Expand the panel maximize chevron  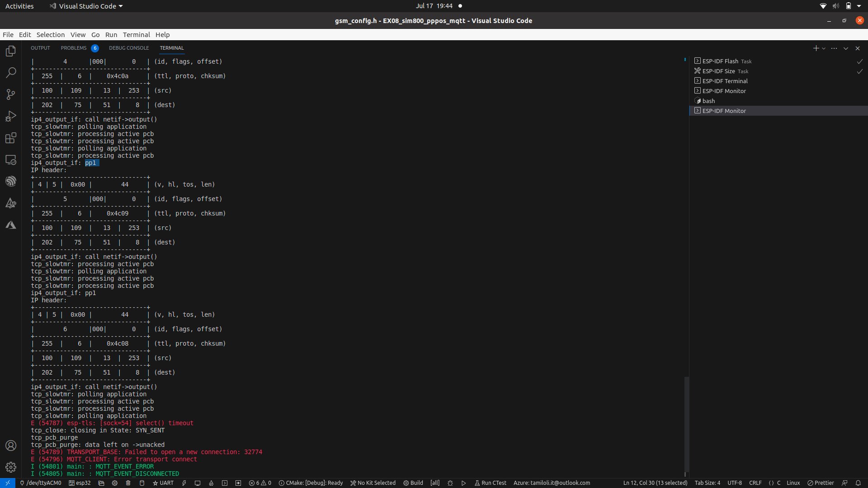coord(845,48)
